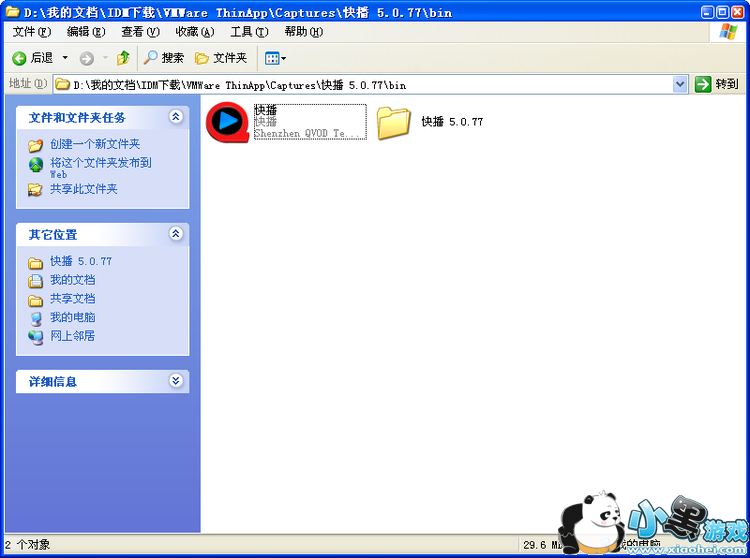Click 将这个文件夹发布到 Web link
Image resolution: width=750 pixels, height=558 pixels.
coord(101,167)
